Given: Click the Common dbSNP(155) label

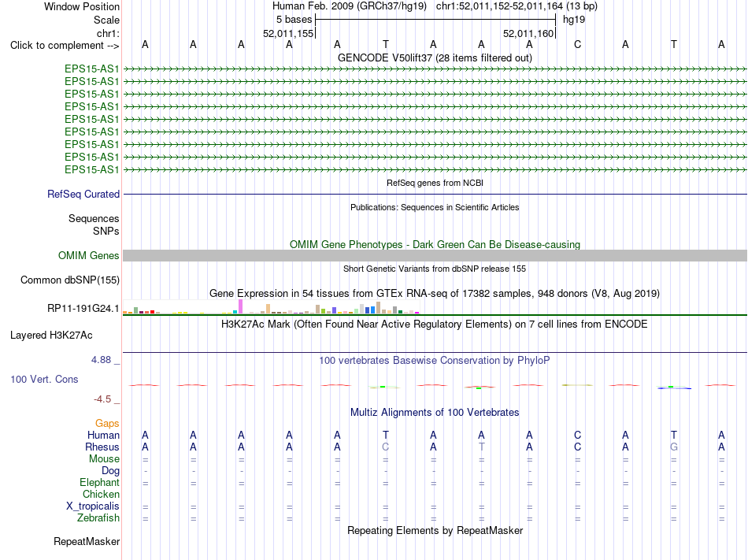Looking at the screenshot, I should [x=69, y=280].
